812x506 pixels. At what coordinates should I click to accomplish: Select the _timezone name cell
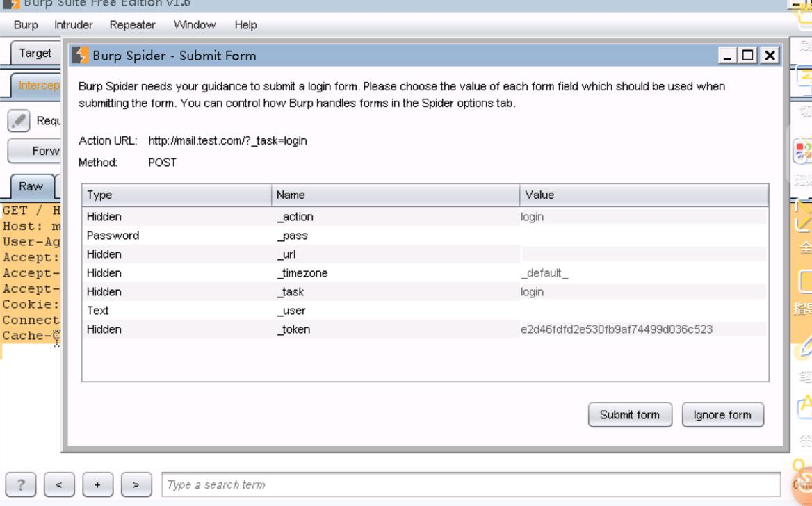[396, 273]
